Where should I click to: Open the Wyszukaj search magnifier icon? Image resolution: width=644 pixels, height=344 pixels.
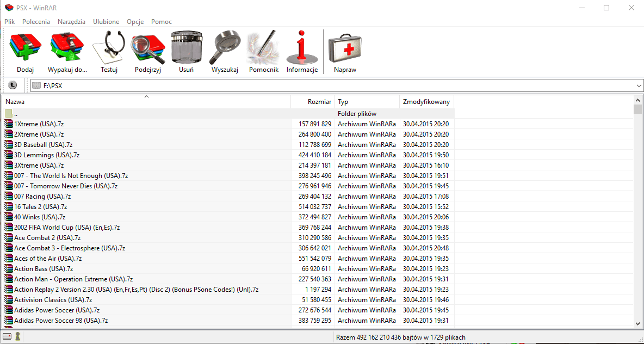coord(225,47)
